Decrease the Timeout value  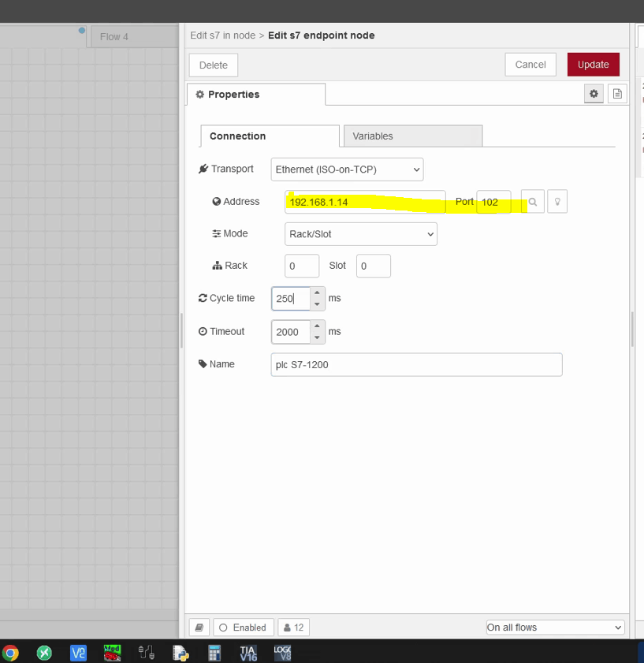[317, 338]
